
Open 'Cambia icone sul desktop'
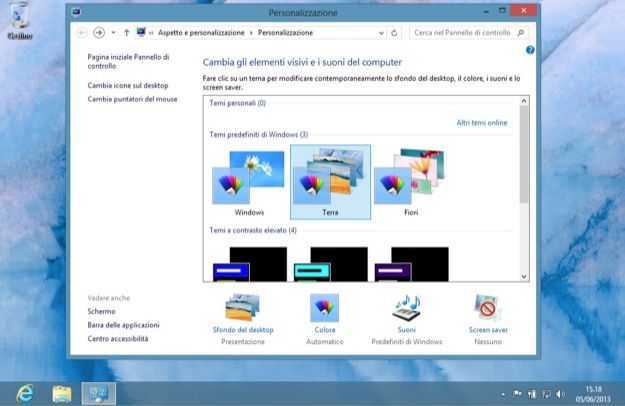128,85
